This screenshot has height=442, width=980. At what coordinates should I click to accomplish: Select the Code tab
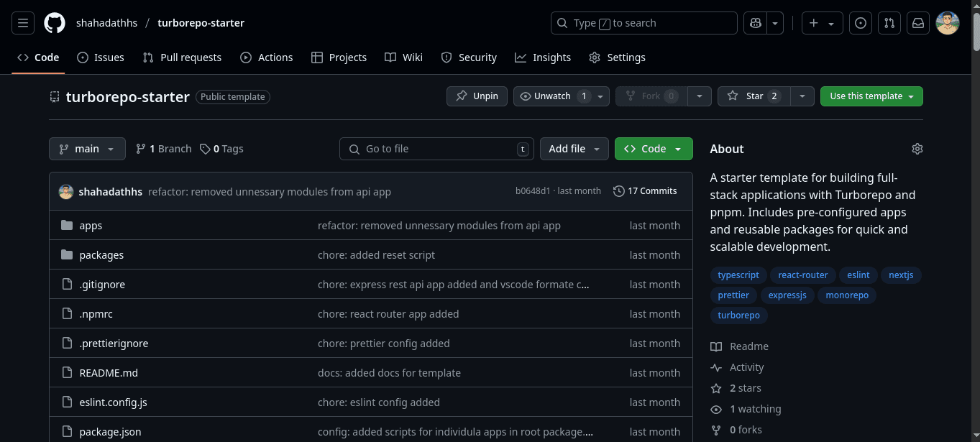point(38,57)
